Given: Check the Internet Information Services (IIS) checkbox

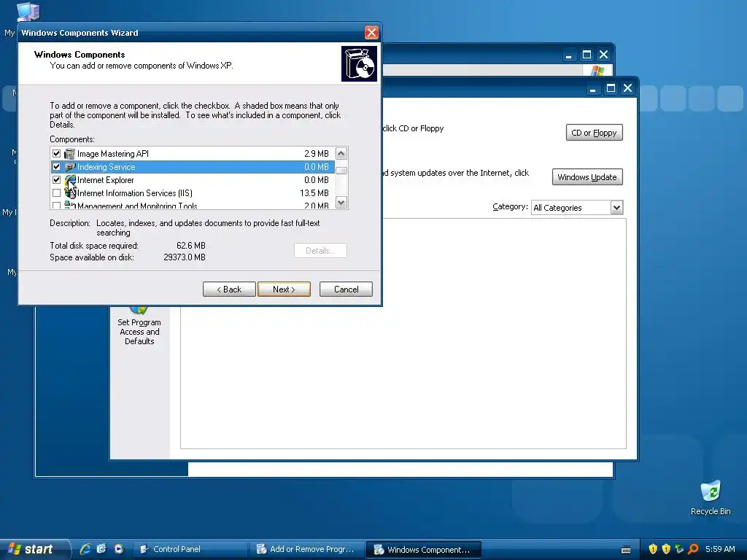Looking at the screenshot, I should click(57, 192).
